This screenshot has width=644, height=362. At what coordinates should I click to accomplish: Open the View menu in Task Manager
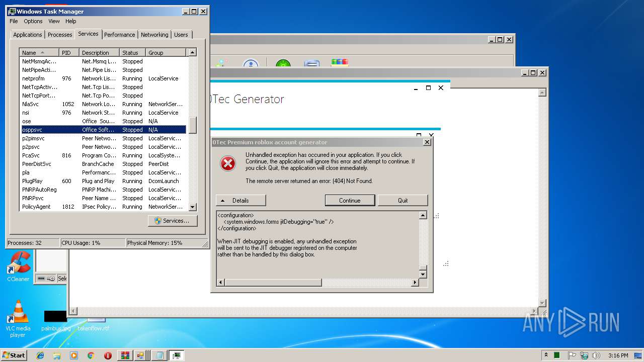[54, 21]
